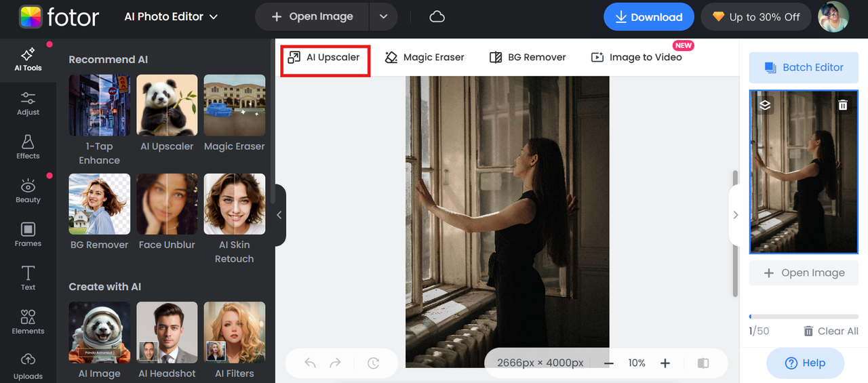
Task: Open AI Tools in left sidebar
Action: (x=28, y=59)
